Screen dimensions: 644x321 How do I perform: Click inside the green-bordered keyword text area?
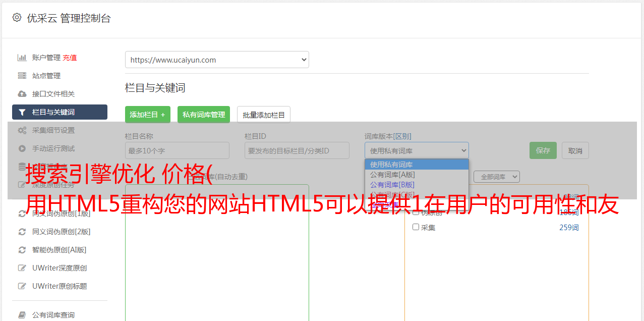(x=217, y=252)
